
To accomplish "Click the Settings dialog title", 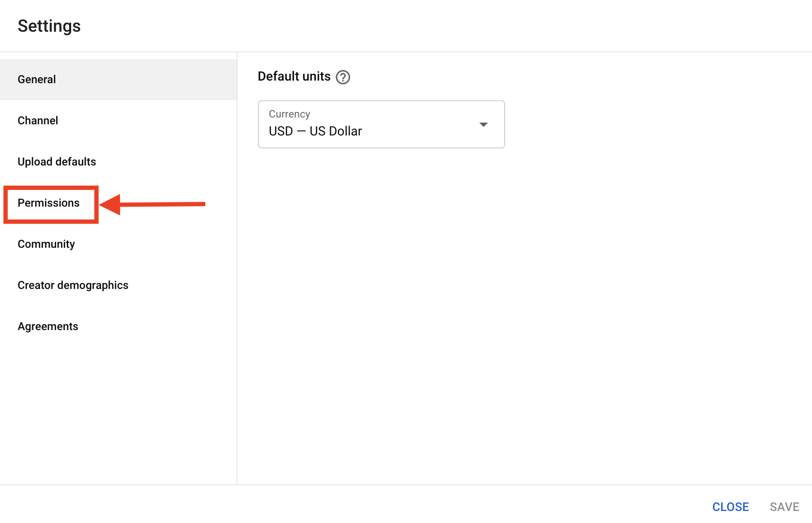I will click(49, 26).
